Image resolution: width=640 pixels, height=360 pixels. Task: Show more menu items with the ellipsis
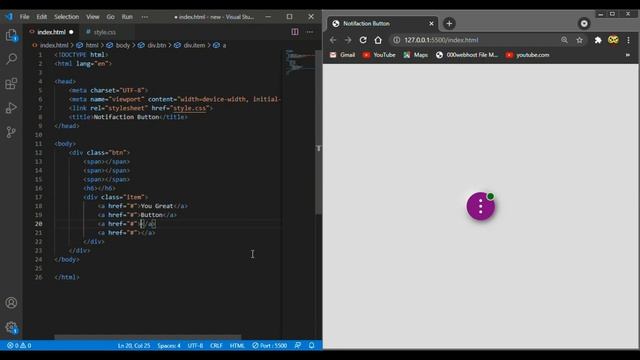coord(144,17)
